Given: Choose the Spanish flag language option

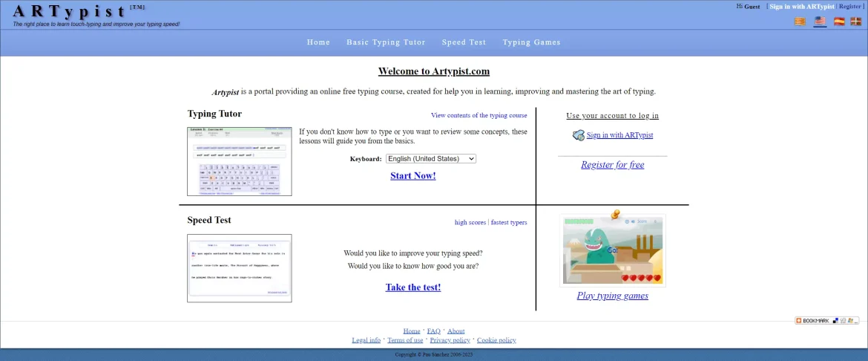Looking at the screenshot, I should [839, 22].
